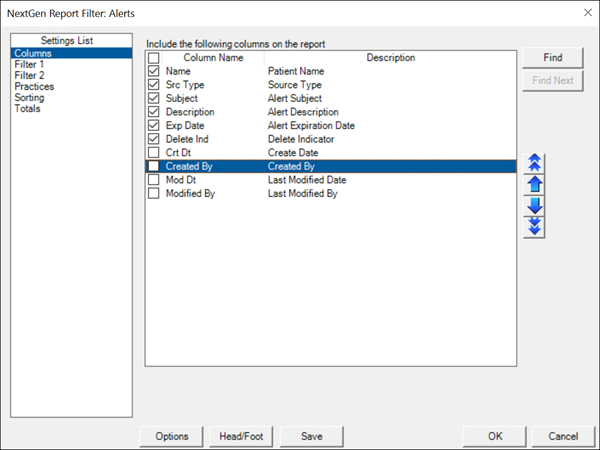The image size is (600, 450).
Task: Uncheck the Delete Ind column checkbox
Action: (x=153, y=139)
